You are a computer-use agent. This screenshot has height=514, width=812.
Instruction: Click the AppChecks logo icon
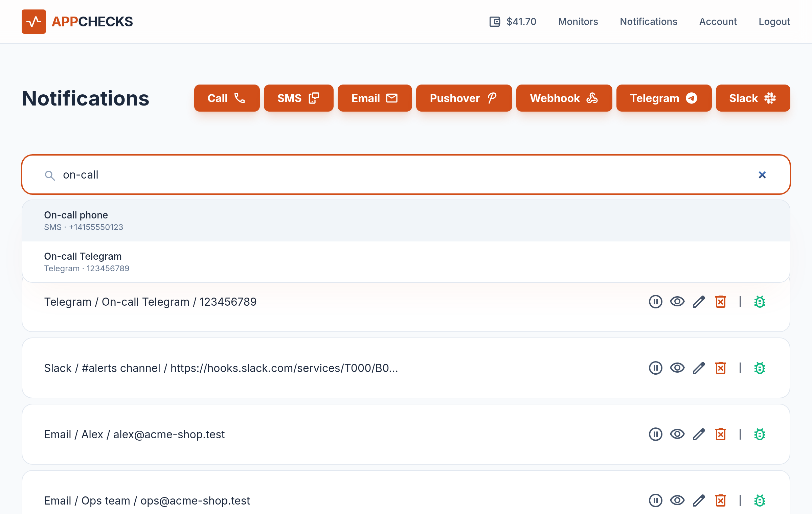pyautogui.click(x=34, y=22)
